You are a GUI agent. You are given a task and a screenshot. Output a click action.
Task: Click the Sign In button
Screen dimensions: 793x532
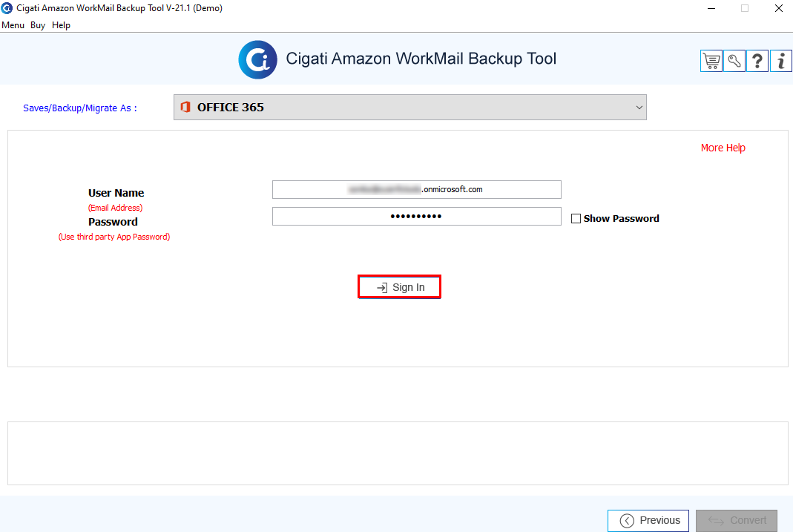400,287
